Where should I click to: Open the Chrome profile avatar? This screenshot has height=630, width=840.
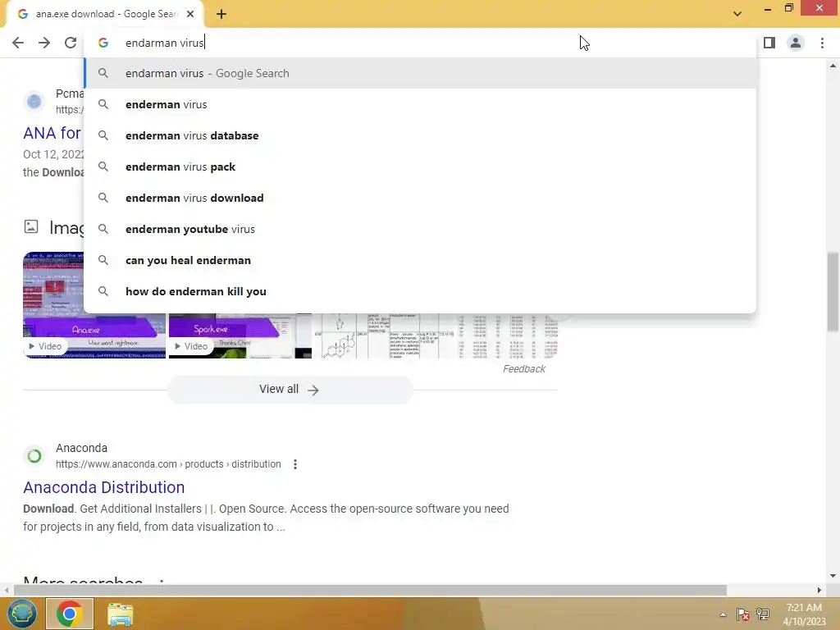796,43
